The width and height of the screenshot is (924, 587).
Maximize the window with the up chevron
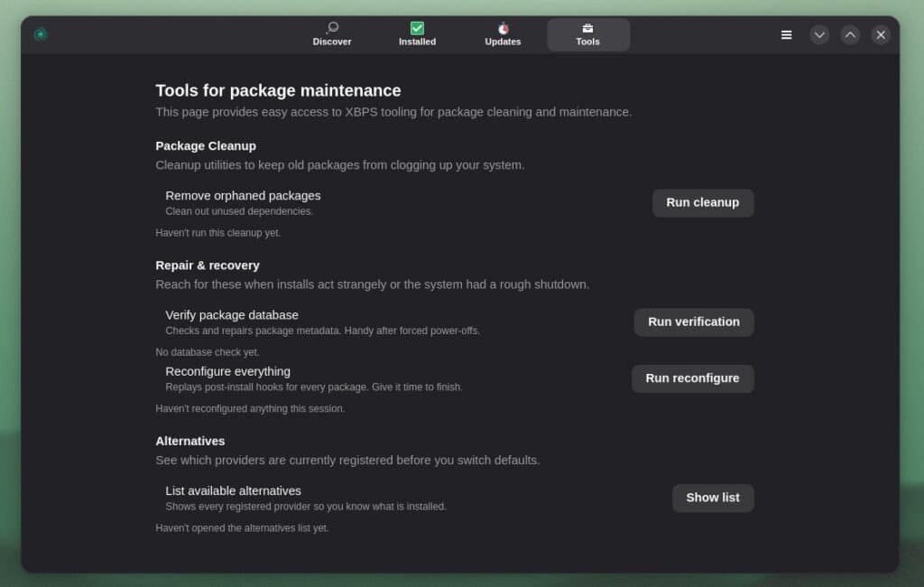coord(850,34)
